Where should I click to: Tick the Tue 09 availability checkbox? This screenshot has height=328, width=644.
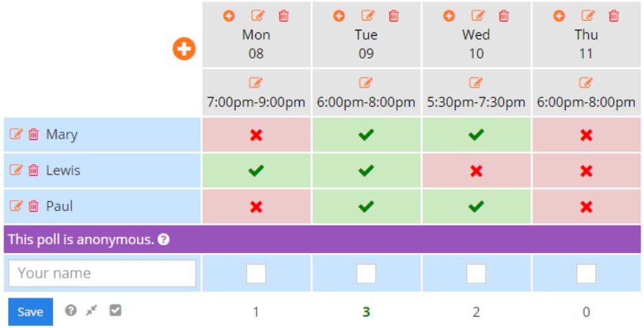[366, 274]
